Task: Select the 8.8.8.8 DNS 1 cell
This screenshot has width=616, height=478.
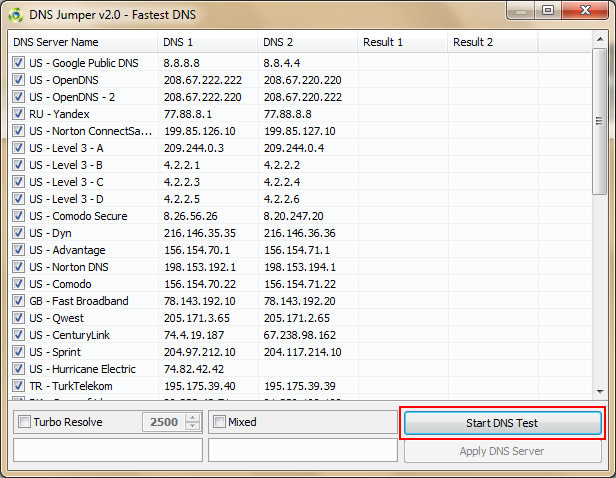Action: point(182,63)
